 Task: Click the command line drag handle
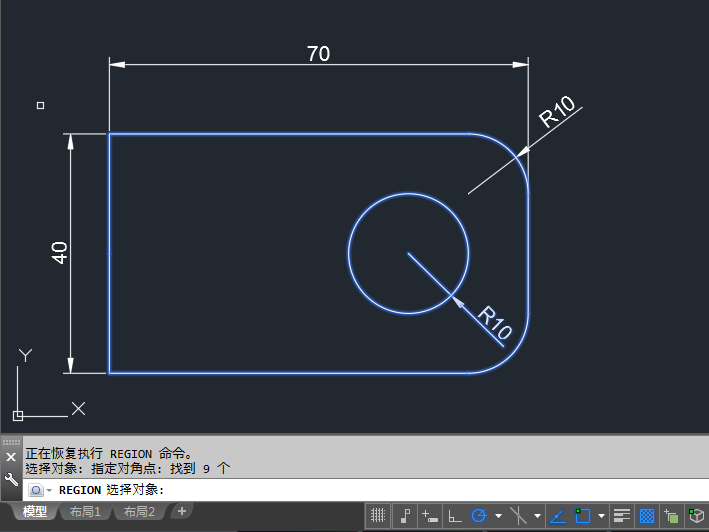(11, 442)
